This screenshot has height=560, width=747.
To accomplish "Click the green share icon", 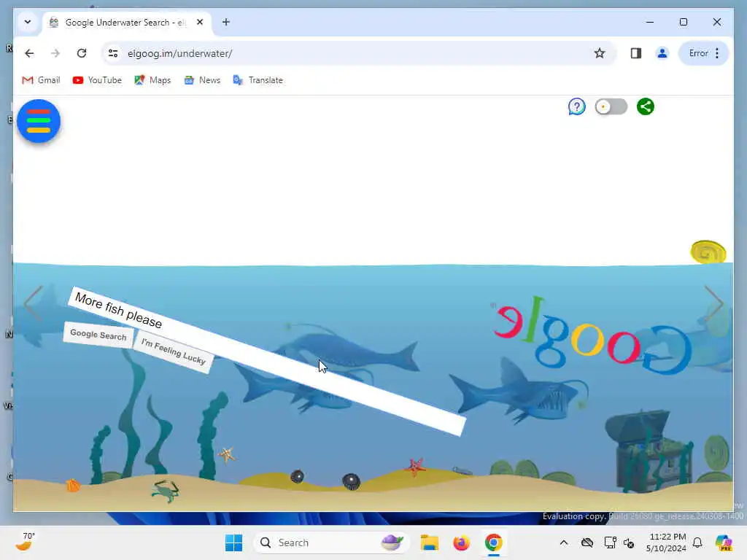I will 646,106.
